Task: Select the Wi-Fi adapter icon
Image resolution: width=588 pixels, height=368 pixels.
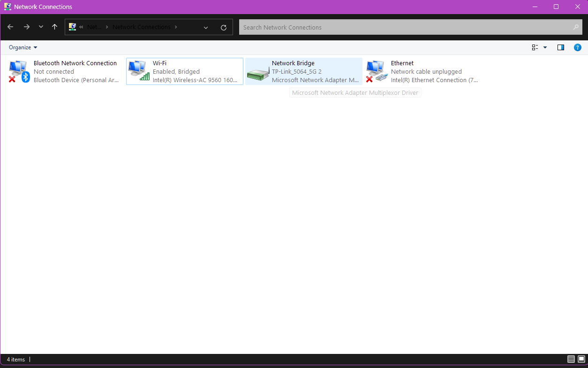Action: (x=138, y=71)
